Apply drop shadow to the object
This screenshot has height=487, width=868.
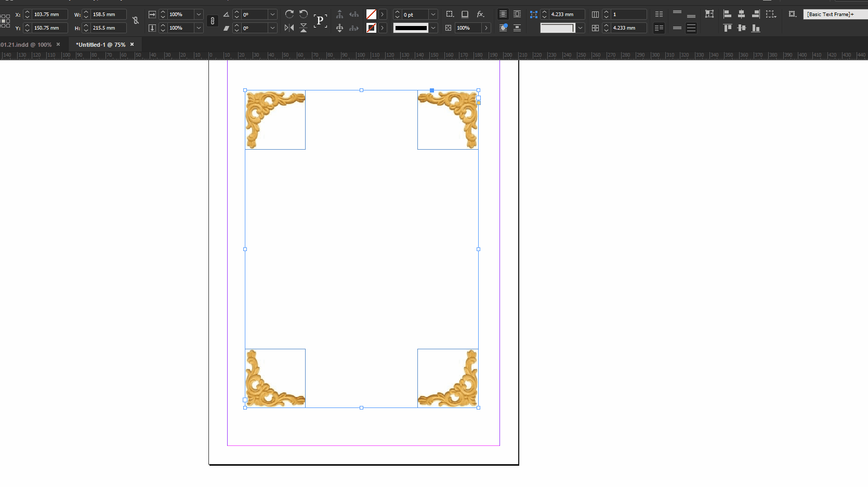(x=465, y=14)
